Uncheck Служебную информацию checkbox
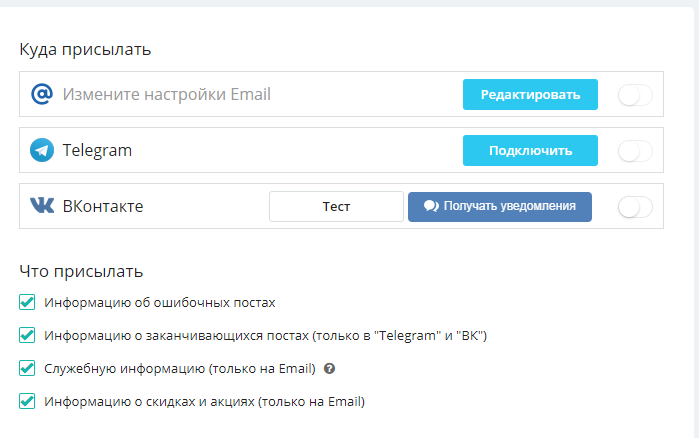Screen dimensions: 699x438 point(27,368)
